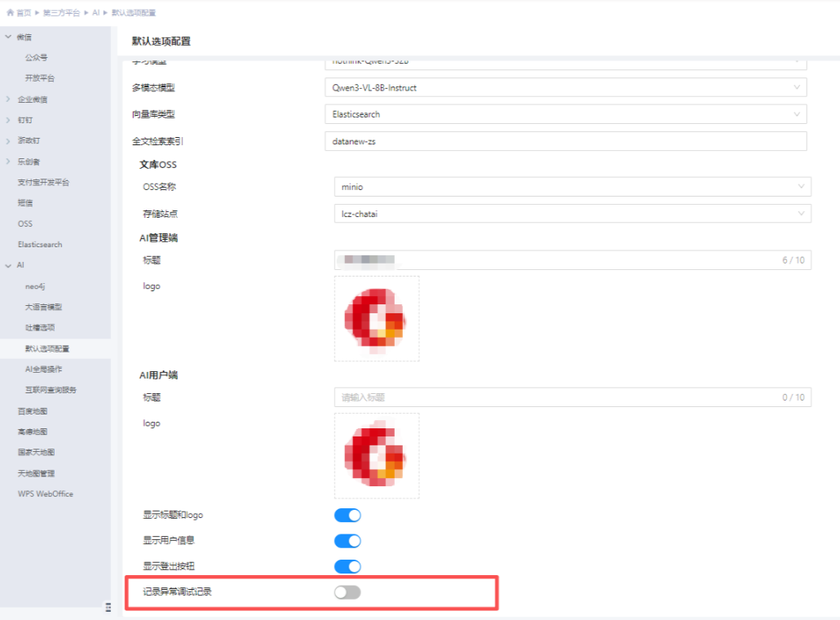
Task: Open the 多模态模型 dropdown showing Qwen3-VL-8B-Instruct
Action: pyautogui.click(x=566, y=87)
